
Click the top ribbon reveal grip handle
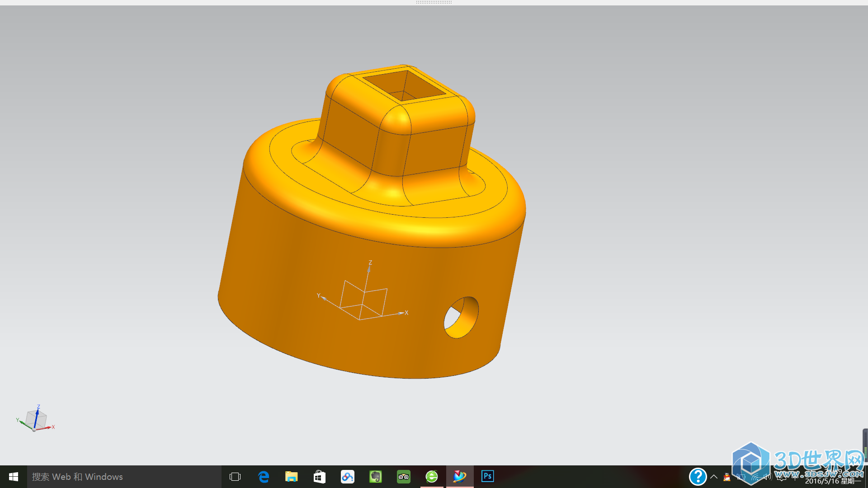click(434, 2)
